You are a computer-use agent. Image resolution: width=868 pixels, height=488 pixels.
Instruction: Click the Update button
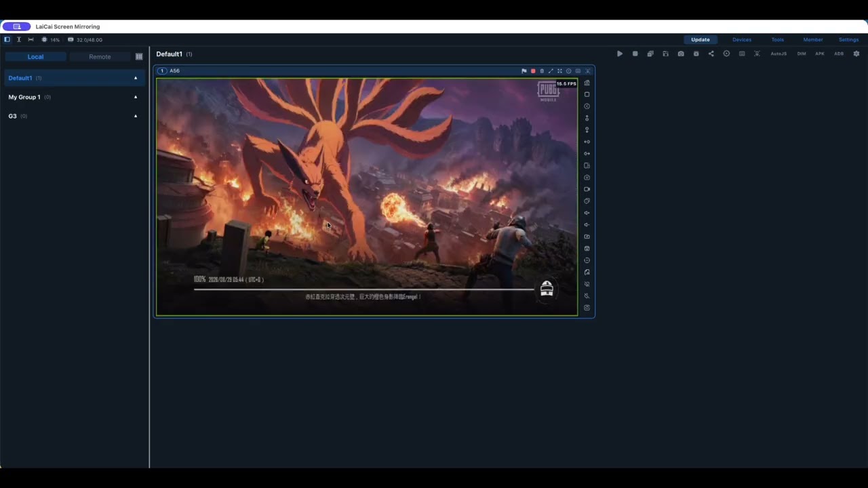click(701, 39)
